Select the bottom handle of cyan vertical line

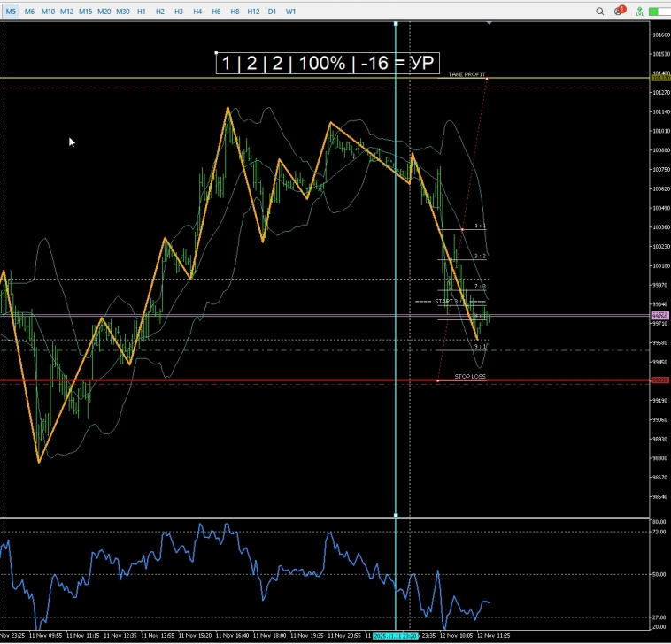(x=396, y=515)
